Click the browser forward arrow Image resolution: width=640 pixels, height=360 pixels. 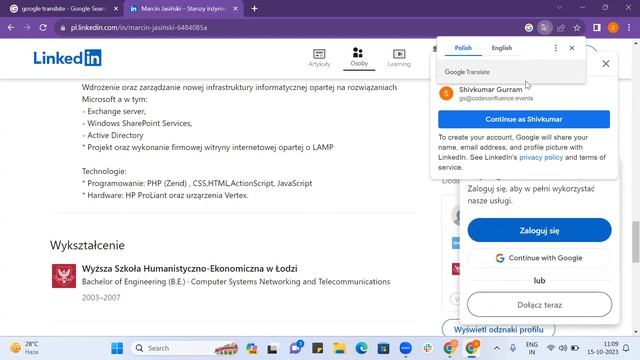click(x=27, y=27)
